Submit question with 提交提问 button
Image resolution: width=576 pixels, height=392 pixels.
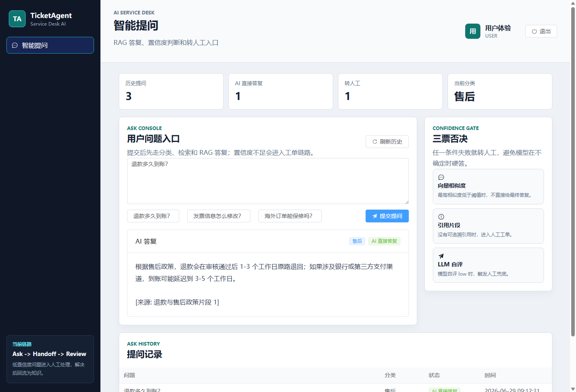tap(387, 216)
